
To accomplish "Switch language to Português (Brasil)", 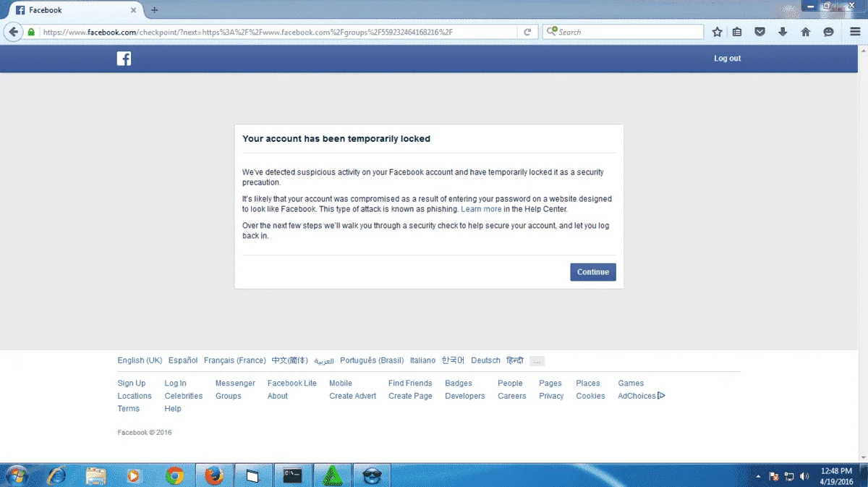I will [x=372, y=360].
